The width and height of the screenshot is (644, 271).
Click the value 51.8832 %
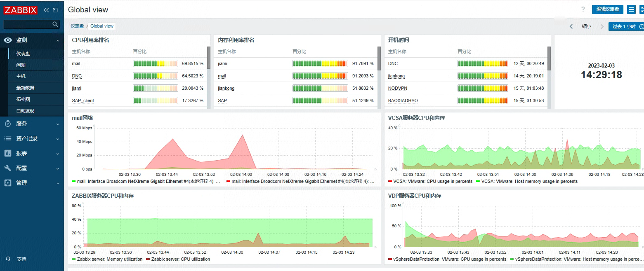[363, 88]
